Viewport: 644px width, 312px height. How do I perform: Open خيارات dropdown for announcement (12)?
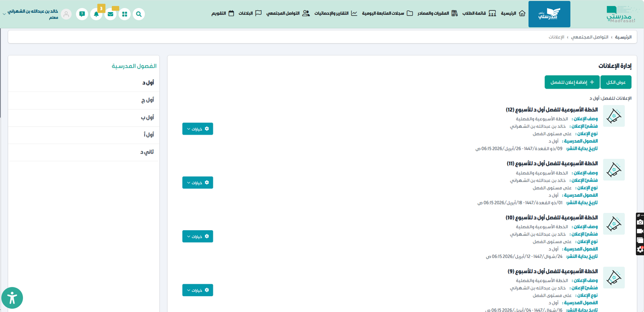[x=198, y=129]
